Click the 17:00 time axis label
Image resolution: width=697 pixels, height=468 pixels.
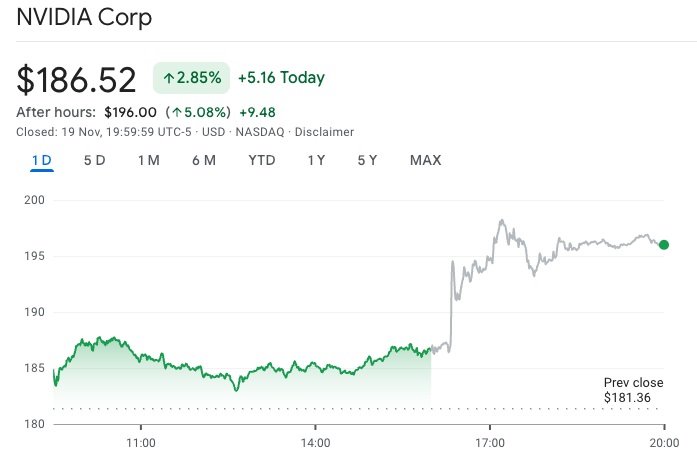point(490,442)
